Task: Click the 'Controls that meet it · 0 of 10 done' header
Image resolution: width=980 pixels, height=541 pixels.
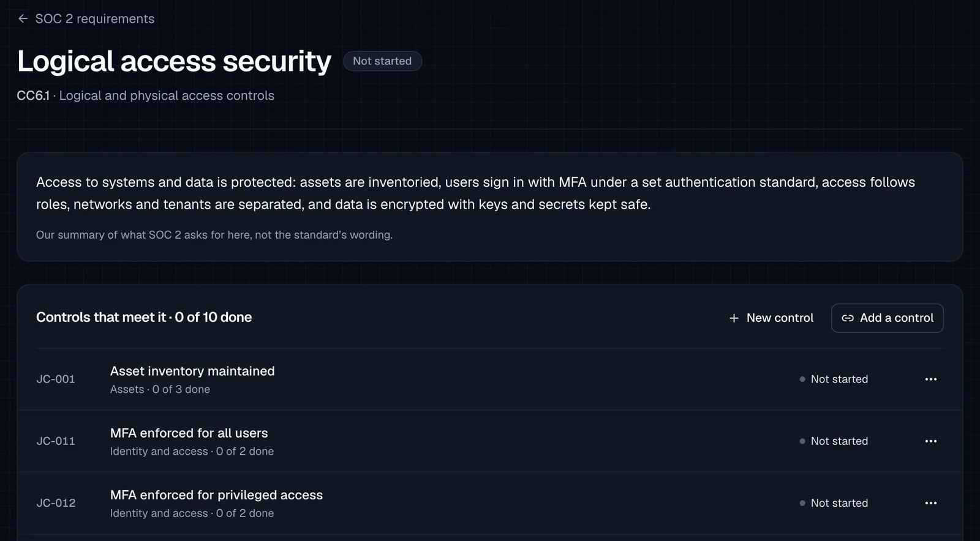Action: coord(144,318)
